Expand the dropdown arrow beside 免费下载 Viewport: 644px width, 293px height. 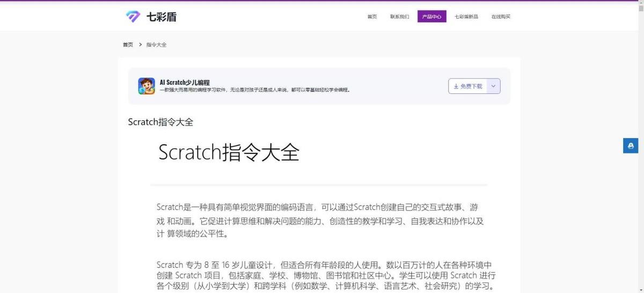point(493,86)
